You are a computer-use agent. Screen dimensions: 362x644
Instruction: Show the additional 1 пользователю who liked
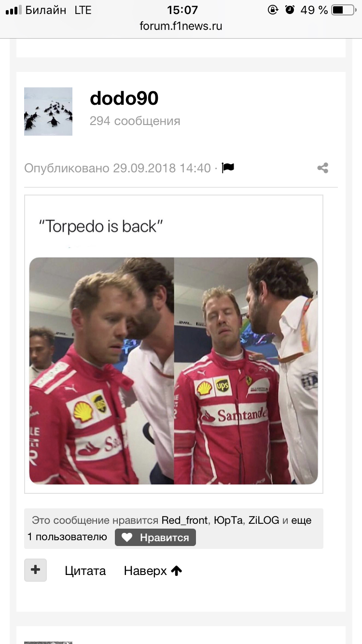67,537
